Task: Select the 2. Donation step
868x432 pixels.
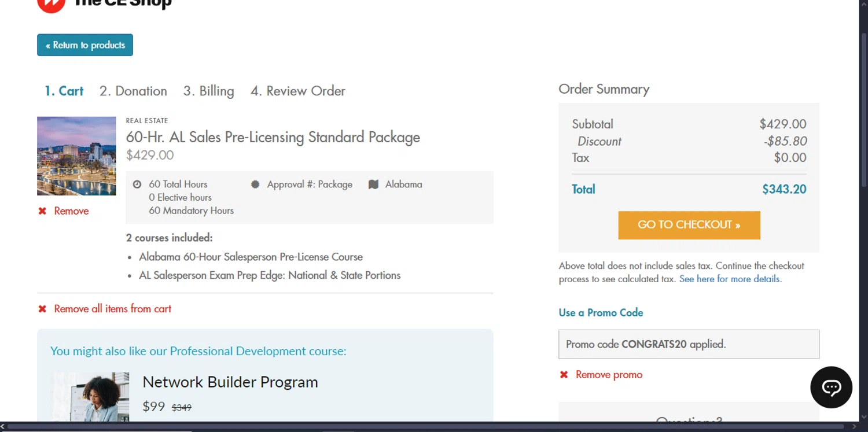Action: (133, 91)
